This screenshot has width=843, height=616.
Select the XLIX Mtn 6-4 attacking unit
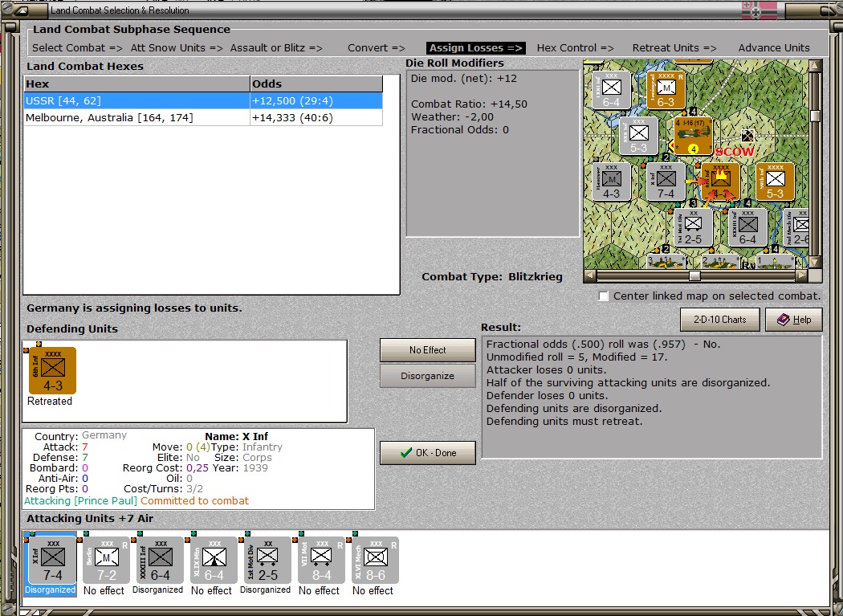(214, 560)
